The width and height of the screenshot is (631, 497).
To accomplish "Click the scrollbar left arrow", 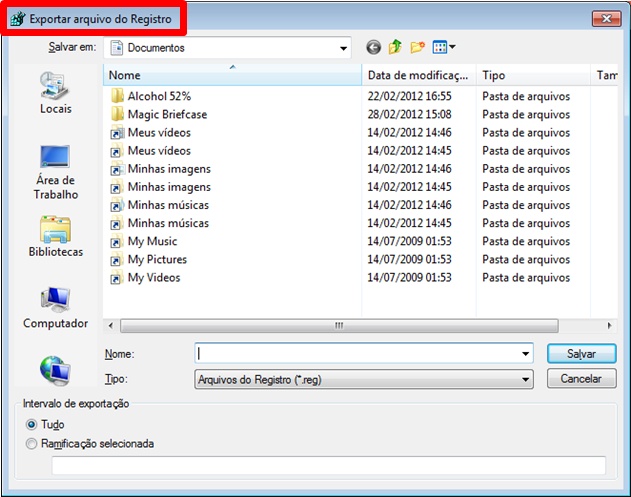I will click(111, 326).
